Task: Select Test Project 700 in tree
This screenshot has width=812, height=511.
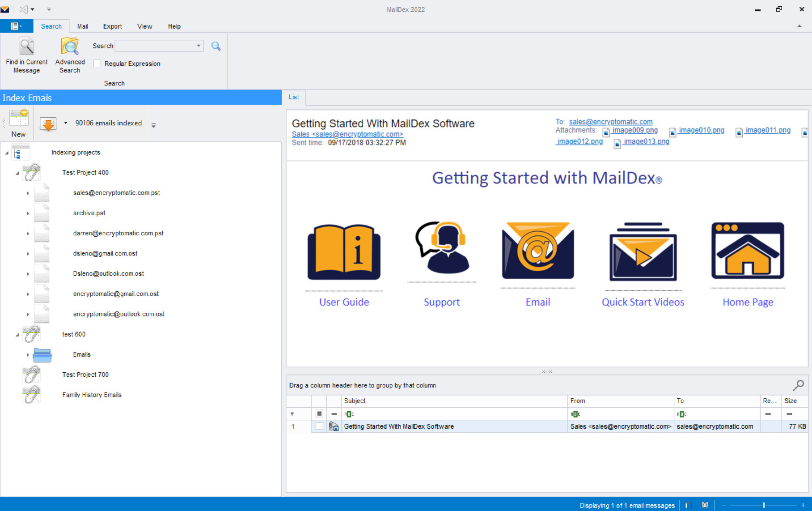Action: [85, 375]
